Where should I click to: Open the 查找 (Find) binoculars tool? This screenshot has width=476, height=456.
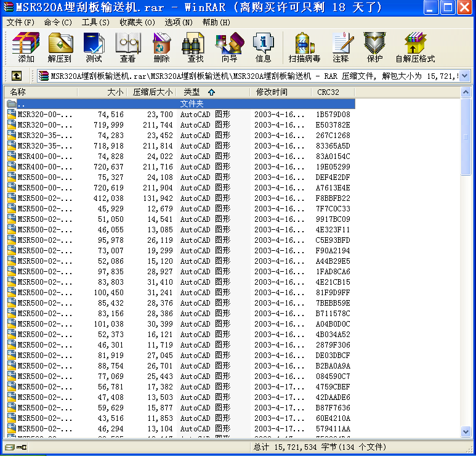195,48
